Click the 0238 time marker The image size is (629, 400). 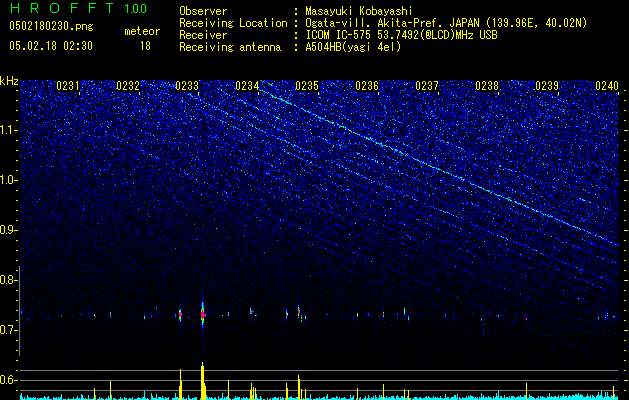point(487,86)
